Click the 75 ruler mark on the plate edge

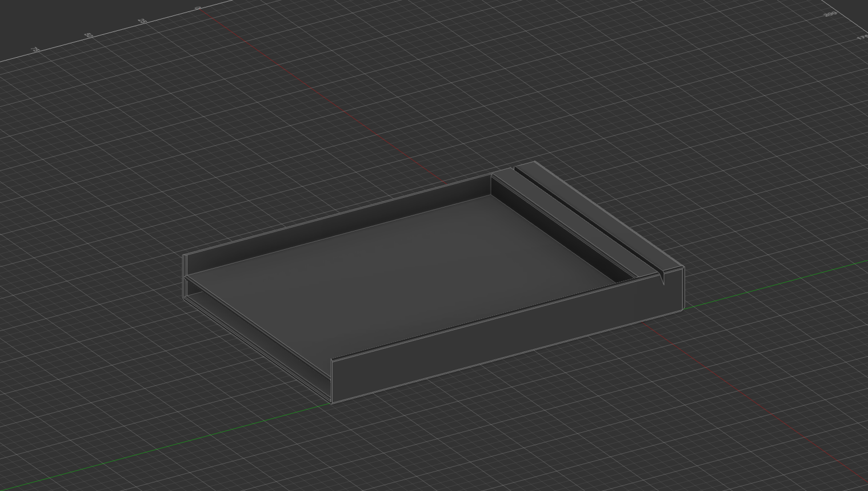(35, 49)
